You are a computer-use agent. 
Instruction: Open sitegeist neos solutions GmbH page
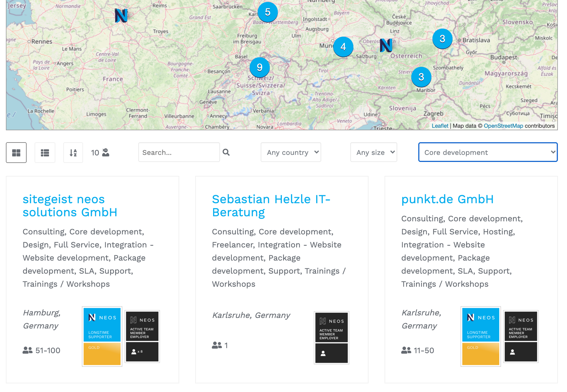click(x=70, y=206)
